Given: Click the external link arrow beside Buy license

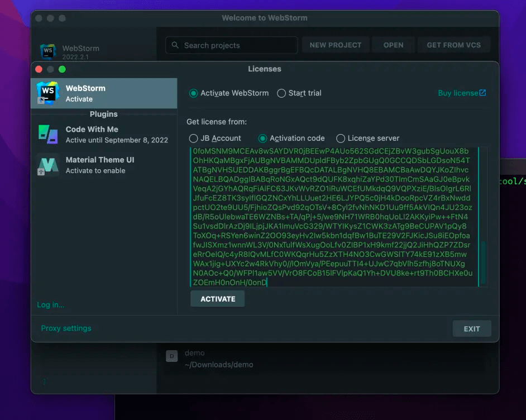Looking at the screenshot, I should coord(483,93).
